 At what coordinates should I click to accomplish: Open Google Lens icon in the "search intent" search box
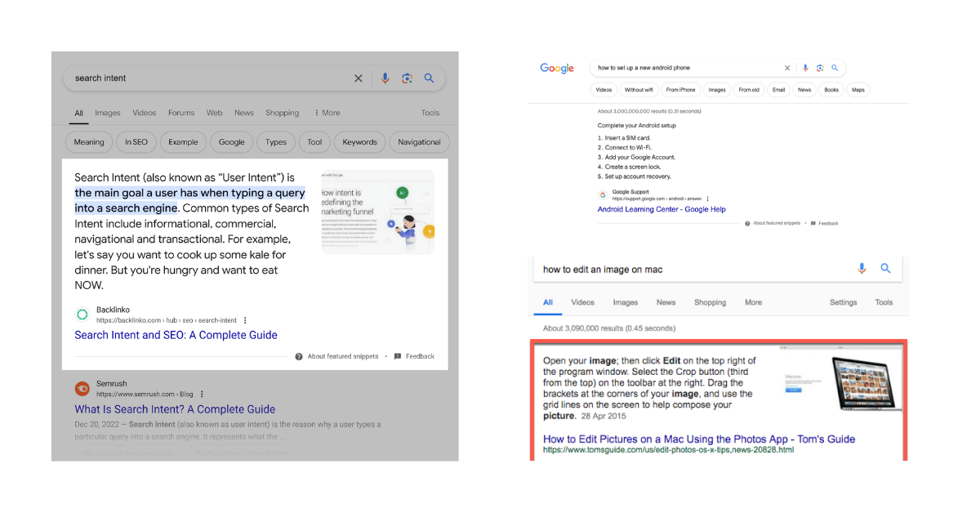click(x=407, y=78)
